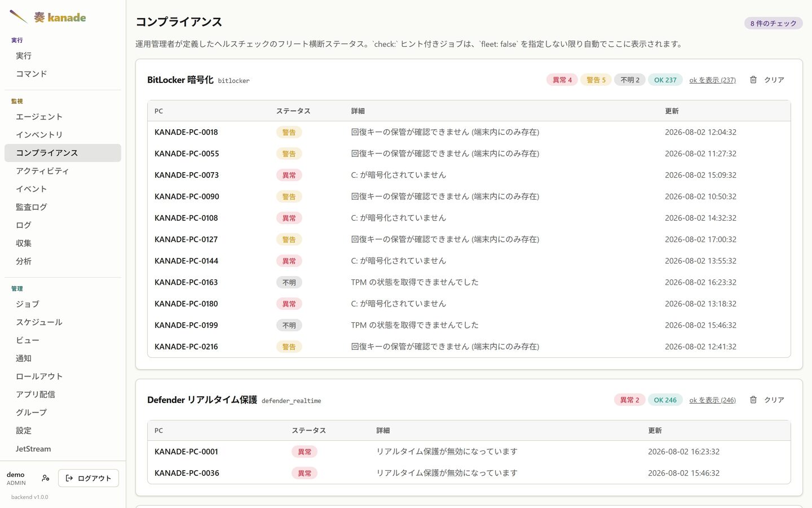Select row KANADE-PC-0036
Image resolution: width=812 pixels, height=508 pixels.
[469, 473]
